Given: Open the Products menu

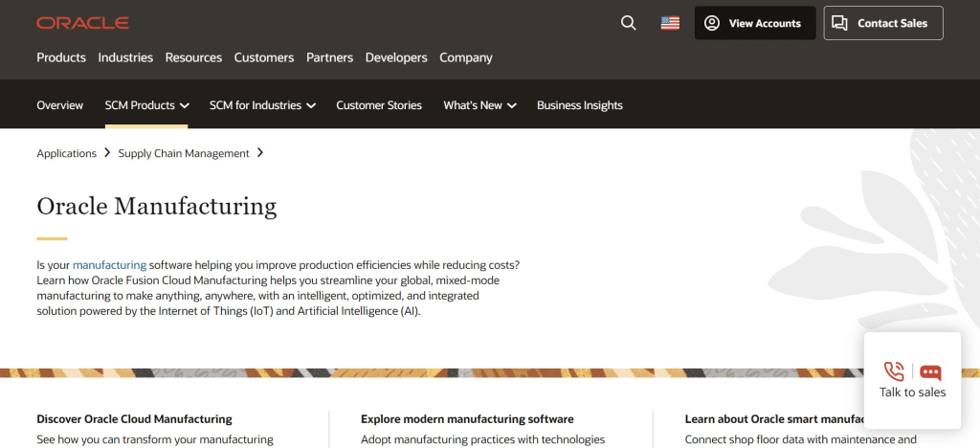Looking at the screenshot, I should tap(61, 57).
